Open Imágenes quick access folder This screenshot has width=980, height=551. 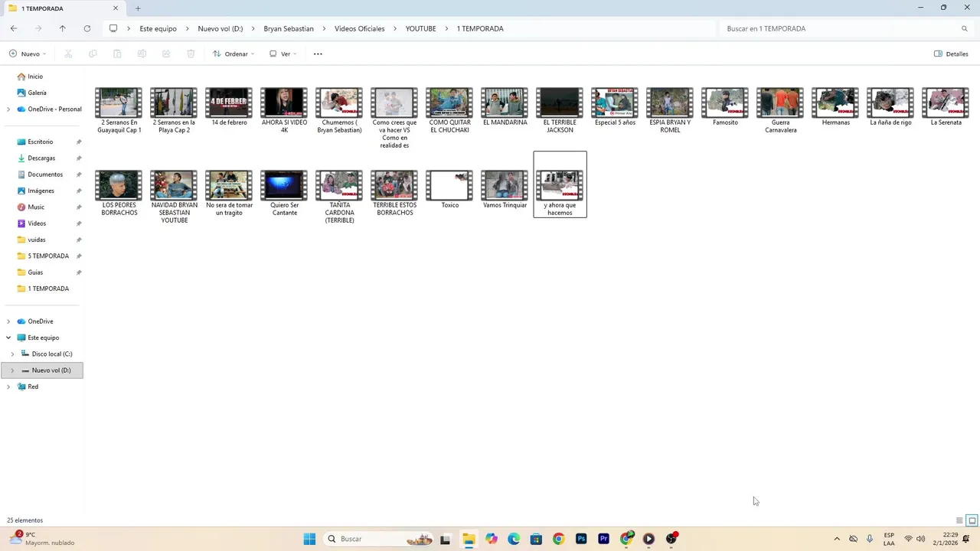41,191
